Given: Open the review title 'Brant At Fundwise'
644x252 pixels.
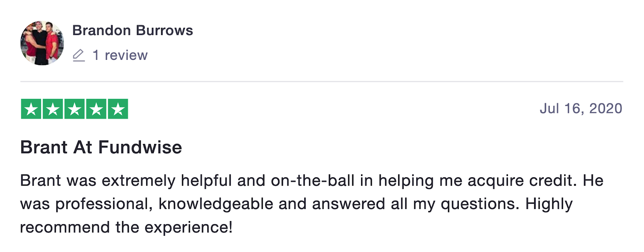Looking at the screenshot, I should pos(101,147).
